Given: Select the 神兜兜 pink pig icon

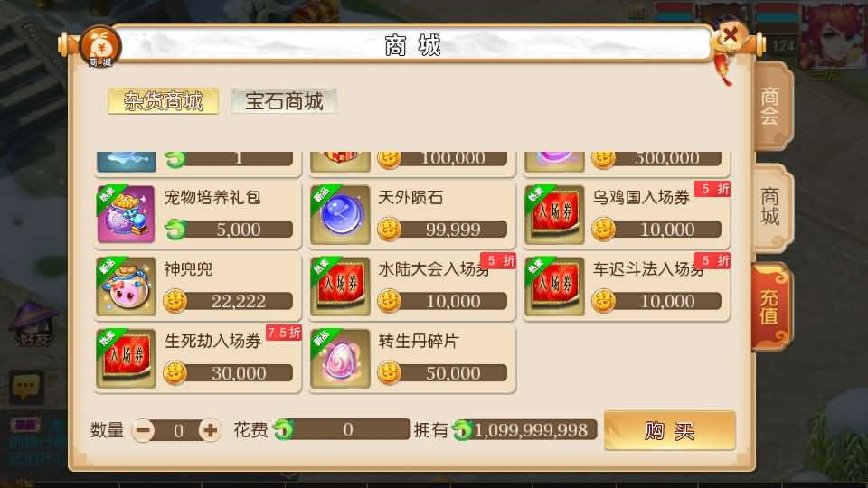Looking at the screenshot, I should tap(126, 286).
